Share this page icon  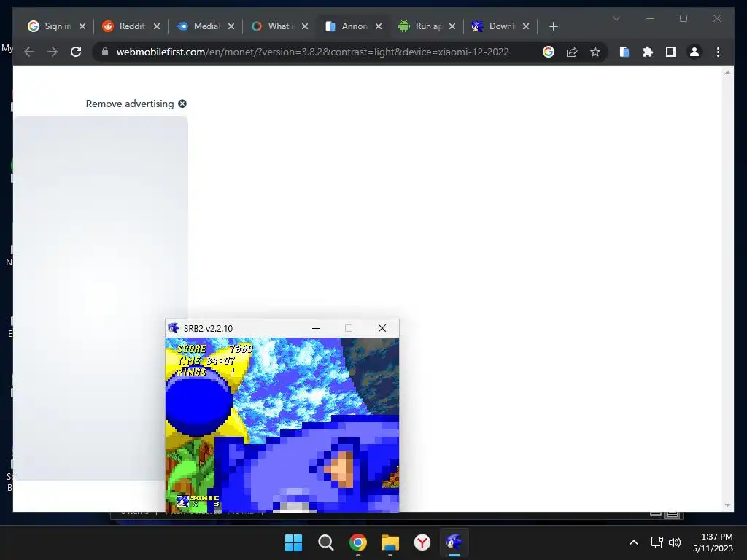(572, 52)
